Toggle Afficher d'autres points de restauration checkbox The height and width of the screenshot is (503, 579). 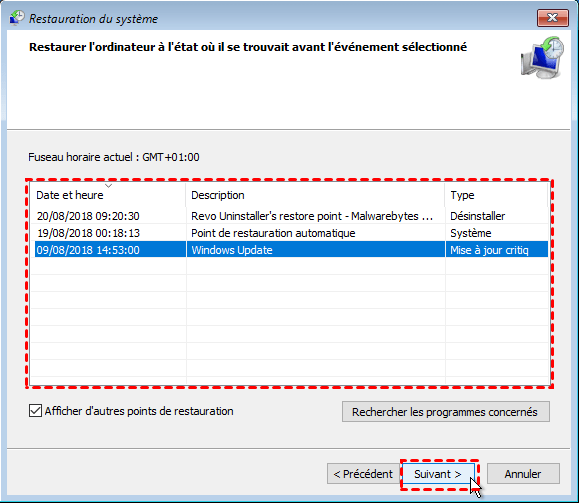tap(35, 411)
